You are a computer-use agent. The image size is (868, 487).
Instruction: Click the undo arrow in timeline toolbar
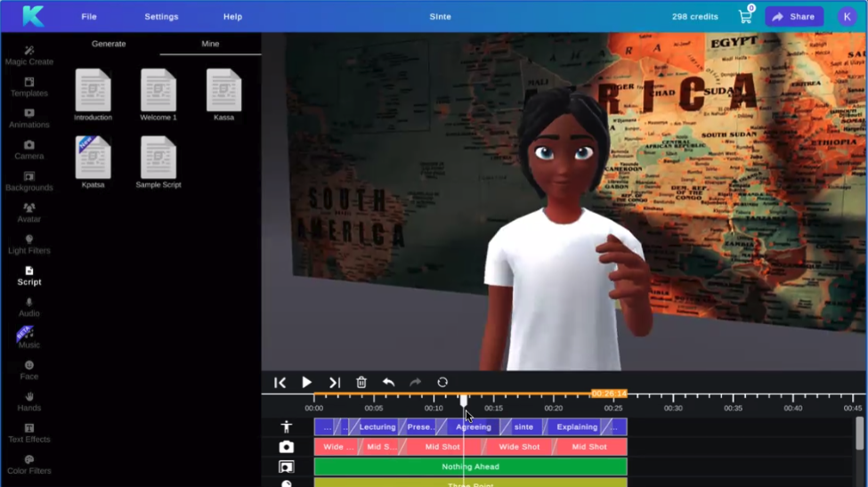coord(388,382)
